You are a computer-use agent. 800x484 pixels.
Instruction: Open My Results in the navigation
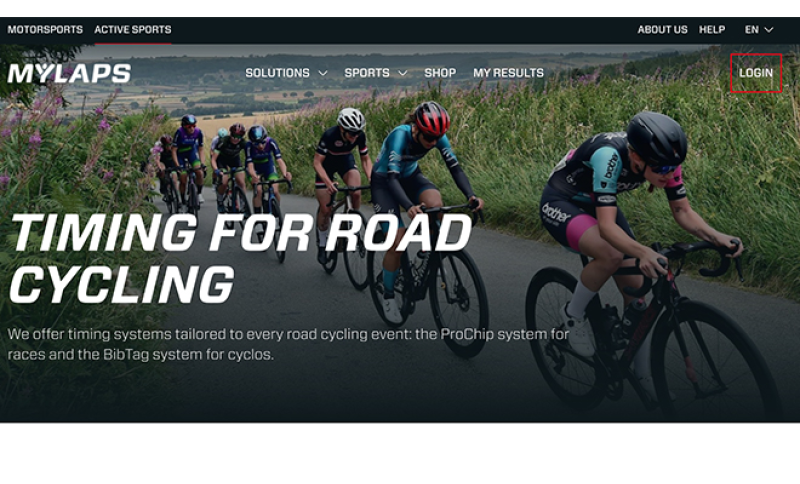pos(508,73)
